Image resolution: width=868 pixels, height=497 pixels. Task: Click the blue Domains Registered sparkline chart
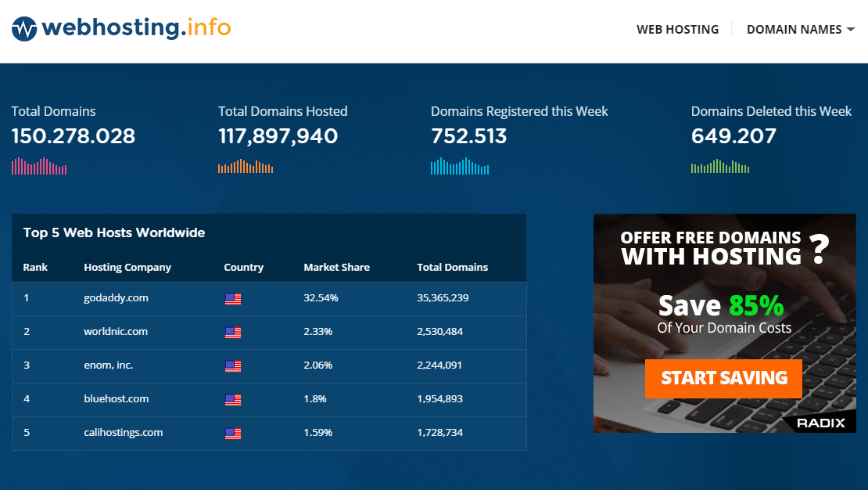[x=460, y=166]
